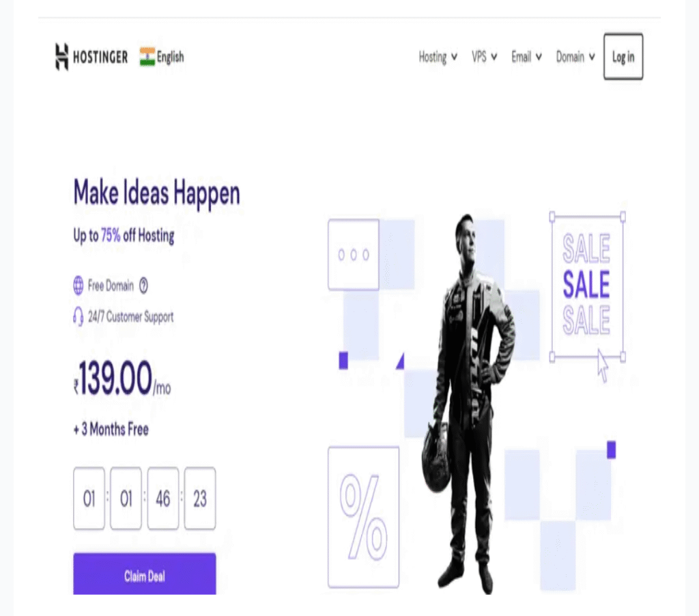Click the headset customer support icon
Image resolution: width=699 pixels, height=616 pixels.
[x=78, y=317]
